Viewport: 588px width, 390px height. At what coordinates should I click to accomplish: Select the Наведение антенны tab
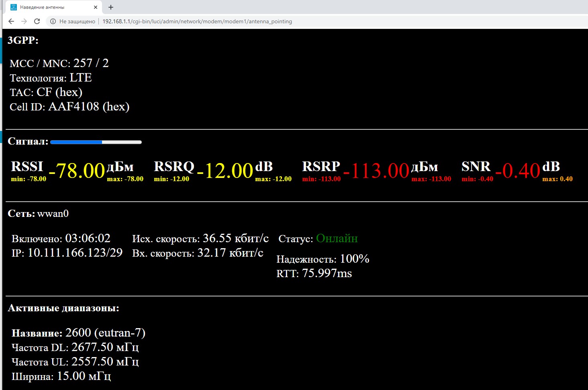(48, 7)
